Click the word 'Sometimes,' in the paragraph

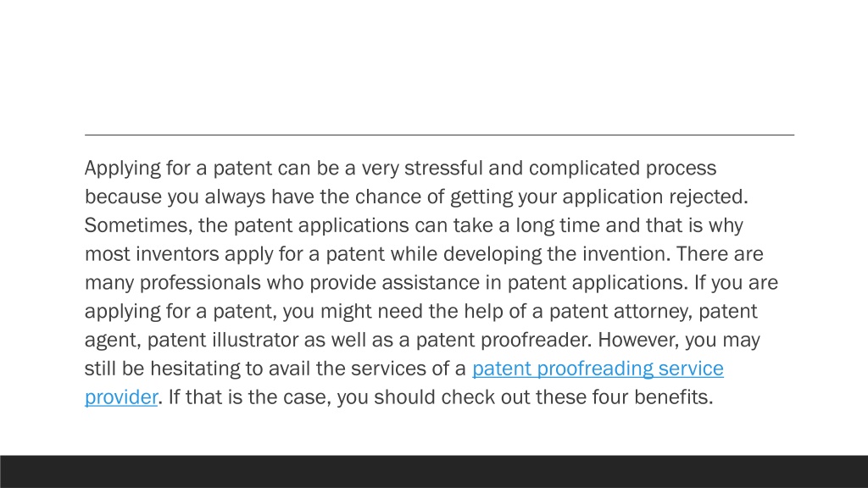[x=138, y=225]
